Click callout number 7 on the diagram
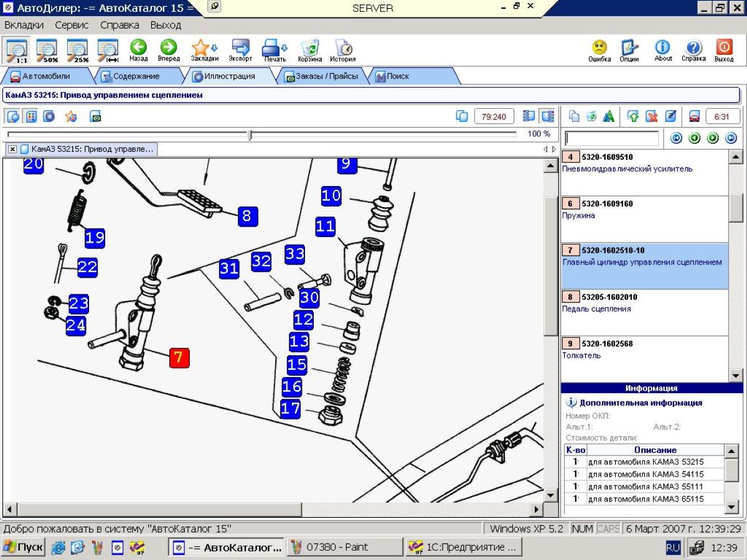The height and width of the screenshot is (560, 747). pyautogui.click(x=179, y=358)
